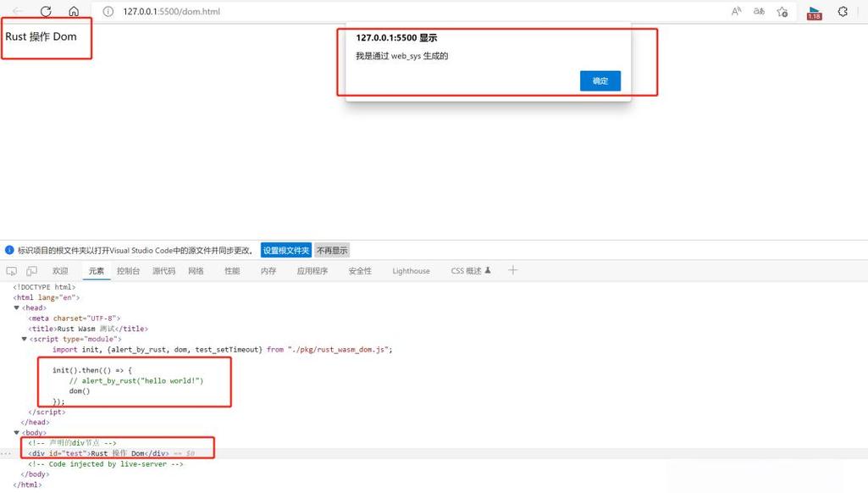This screenshot has height=493, width=868.
Task: Select the <!DOCTYPE html> line
Action: tap(44, 287)
